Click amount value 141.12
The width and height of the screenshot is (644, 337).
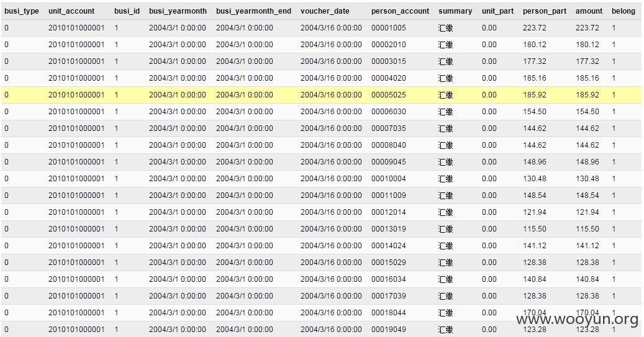[x=587, y=246]
